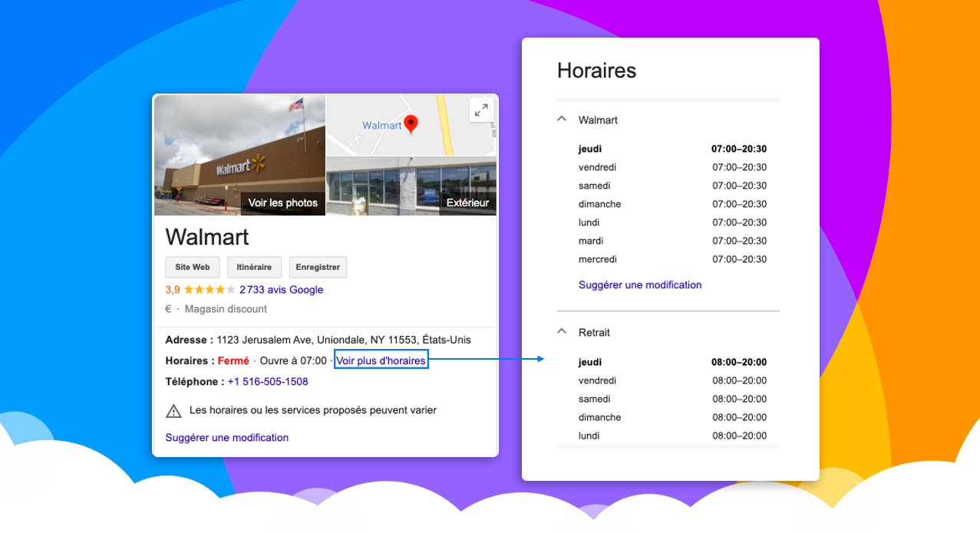
Task: Collapse the Walmart hours section chevron
Action: tap(562, 120)
